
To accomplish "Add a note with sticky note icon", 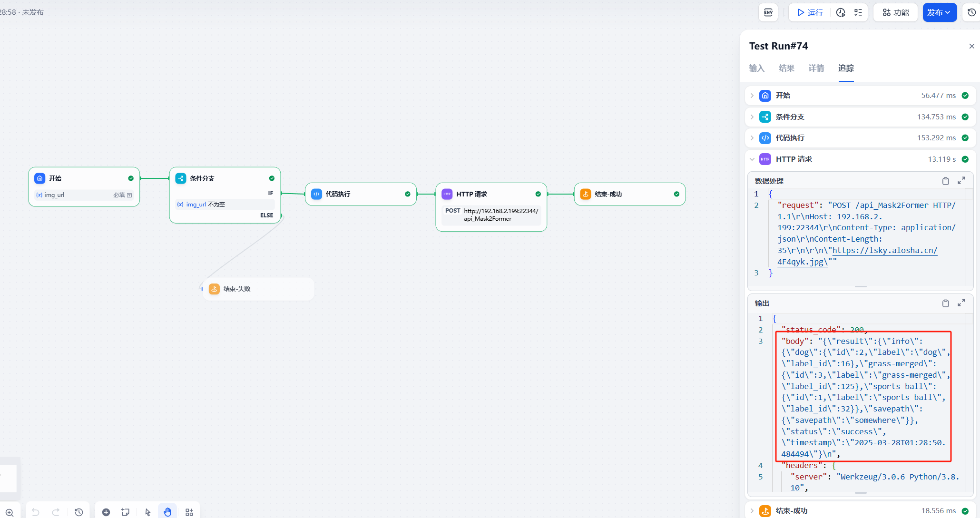I will click(x=126, y=512).
